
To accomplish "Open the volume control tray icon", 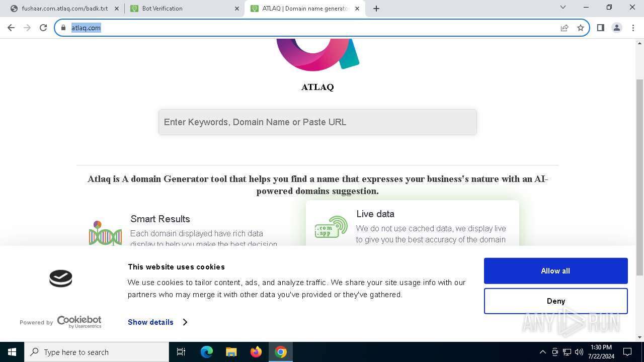I will (x=579, y=352).
